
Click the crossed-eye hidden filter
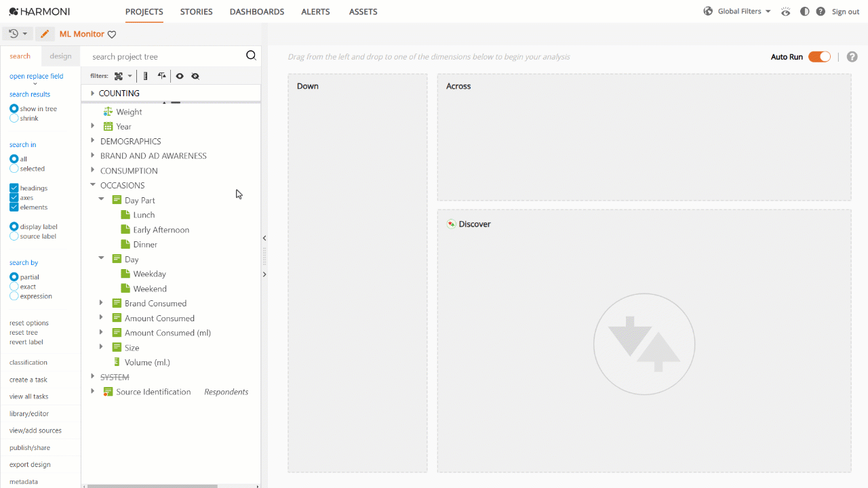point(195,76)
